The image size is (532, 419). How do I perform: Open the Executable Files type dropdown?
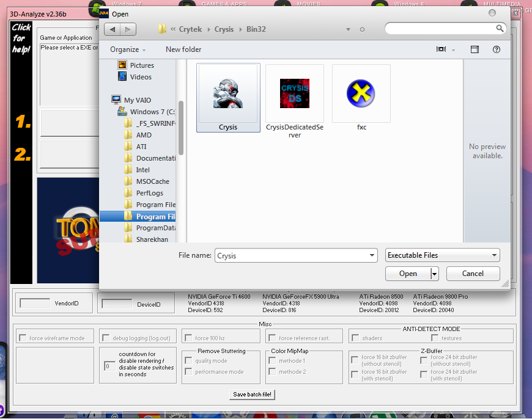click(x=443, y=255)
